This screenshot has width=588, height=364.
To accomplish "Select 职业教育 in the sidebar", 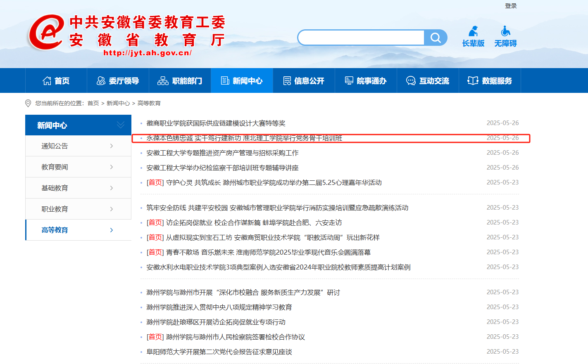I will [55, 209].
